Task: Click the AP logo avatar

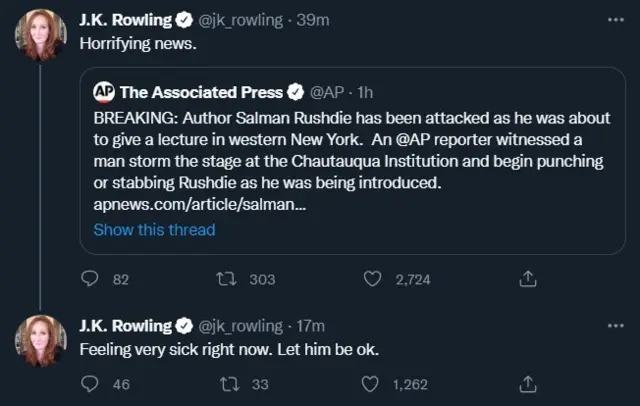Action: 103,93
